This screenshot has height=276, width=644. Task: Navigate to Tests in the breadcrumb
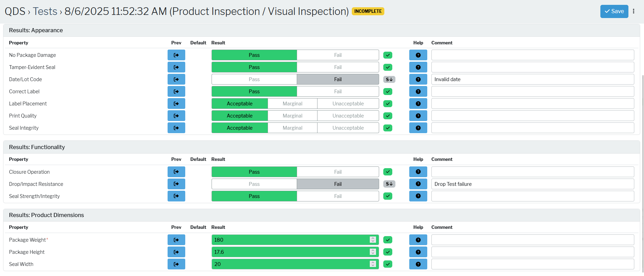(45, 11)
